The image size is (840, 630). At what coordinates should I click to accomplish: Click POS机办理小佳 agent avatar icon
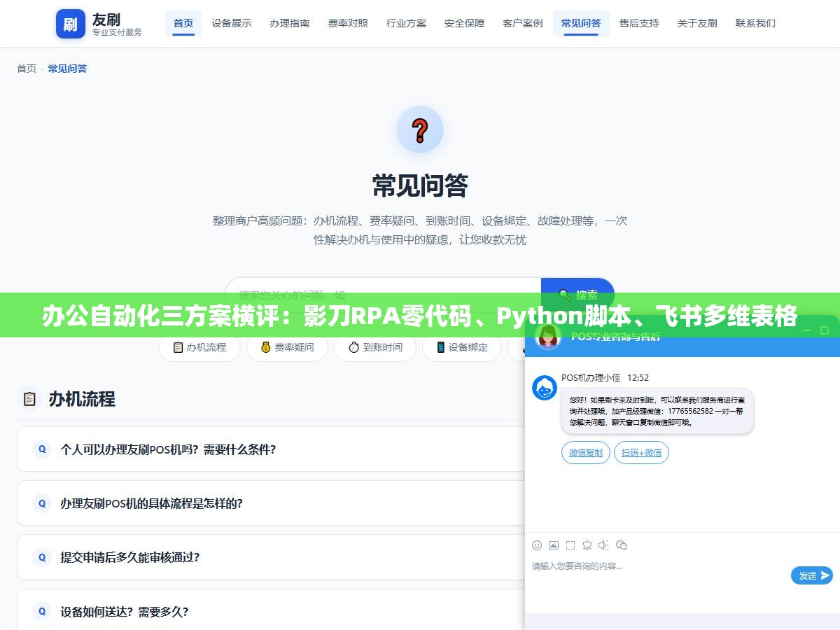tap(545, 388)
